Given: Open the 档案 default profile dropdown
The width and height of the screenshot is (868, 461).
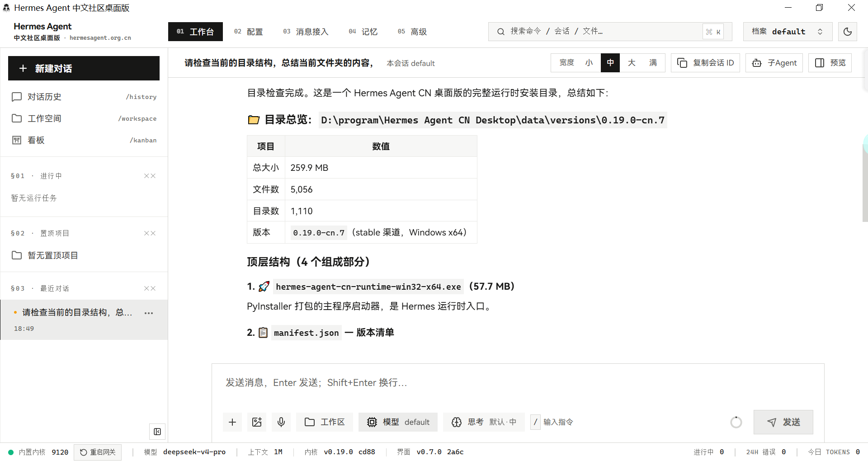Looking at the screenshot, I should tap(788, 32).
